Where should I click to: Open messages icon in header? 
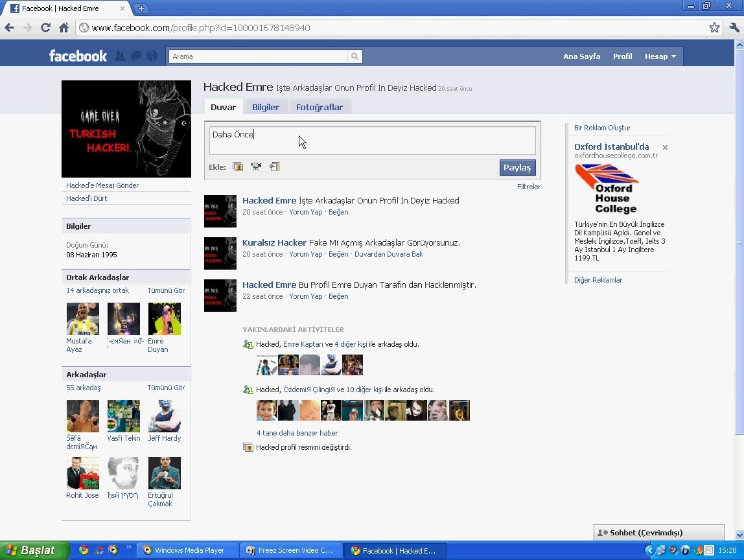click(x=135, y=56)
